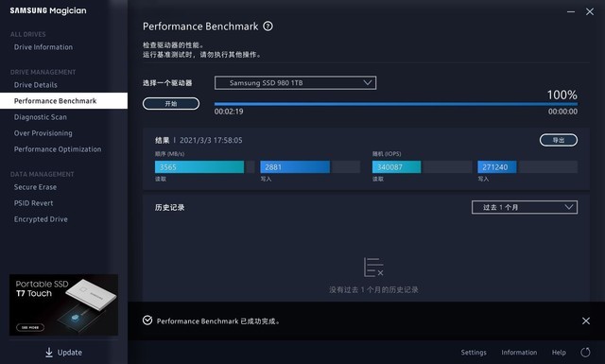Minimize the Samsung Magician window
The image size is (605, 364).
(x=571, y=12)
